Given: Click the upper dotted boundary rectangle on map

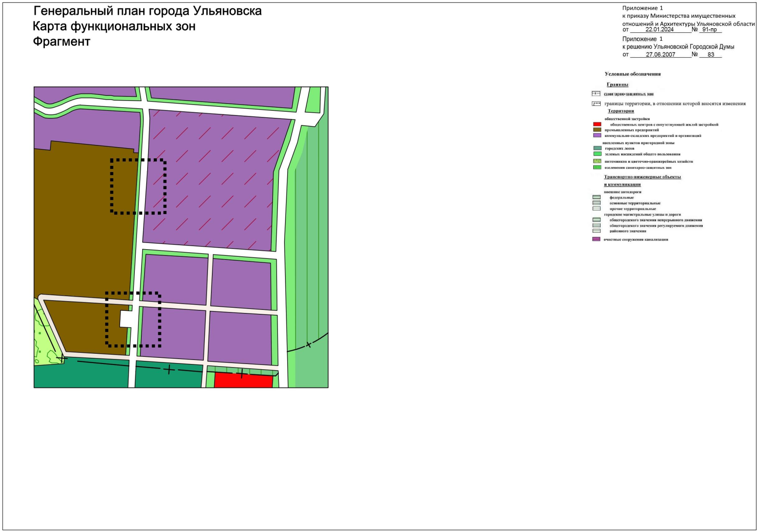Looking at the screenshot, I should (138, 186).
